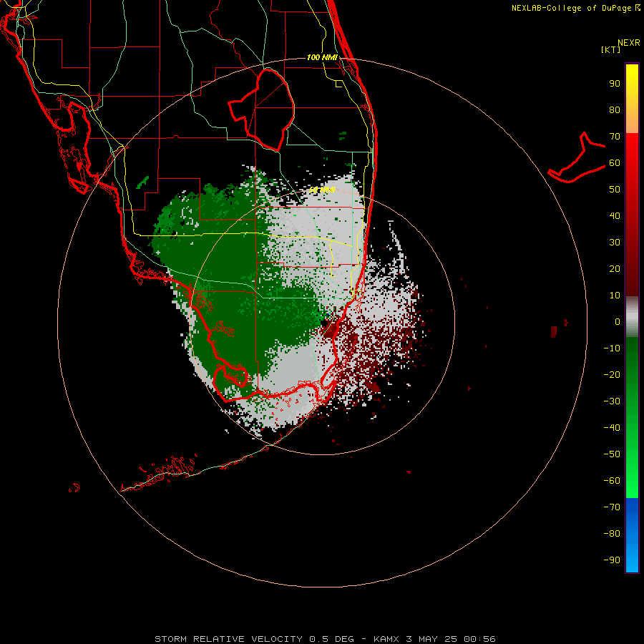Click the 60 value on velocity scale
The height and width of the screenshot is (644, 644).
coord(615,162)
